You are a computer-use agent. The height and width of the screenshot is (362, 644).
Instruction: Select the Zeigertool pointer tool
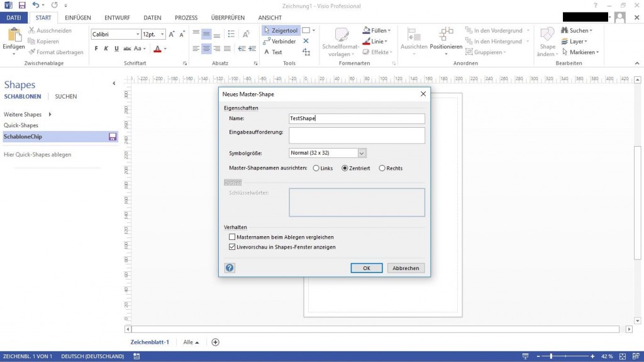point(280,30)
